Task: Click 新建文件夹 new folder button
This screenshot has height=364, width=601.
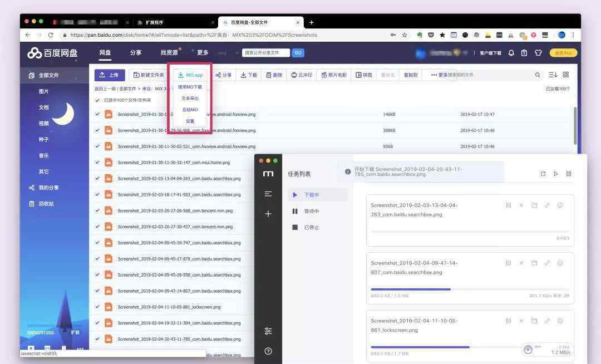Action: point(149,75)
